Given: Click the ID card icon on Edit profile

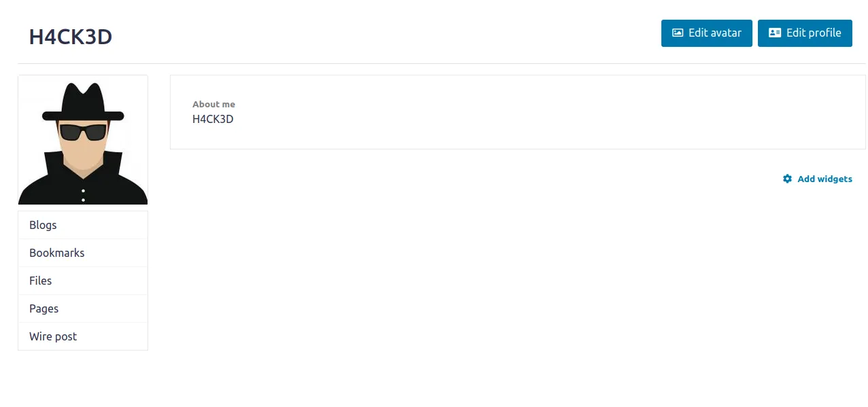Looking at the screenshot, I should (x=774, y=33).
